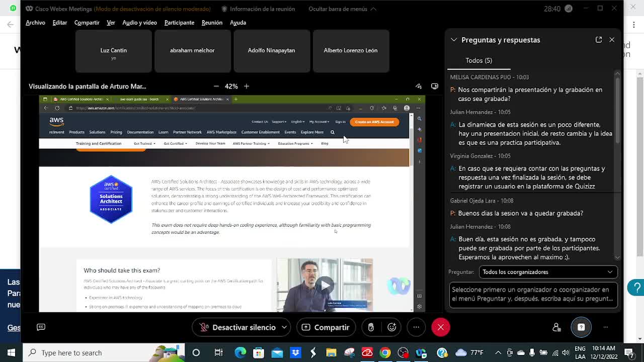Pop out the Preguntas y respuestas panel

(x=599, y=40)
